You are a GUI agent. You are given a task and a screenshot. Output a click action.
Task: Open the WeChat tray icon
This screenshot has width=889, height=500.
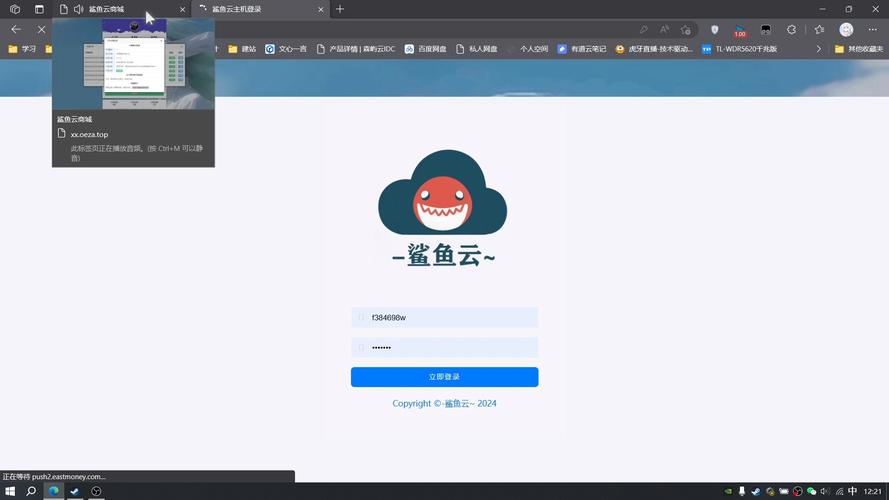coord(811,491)
